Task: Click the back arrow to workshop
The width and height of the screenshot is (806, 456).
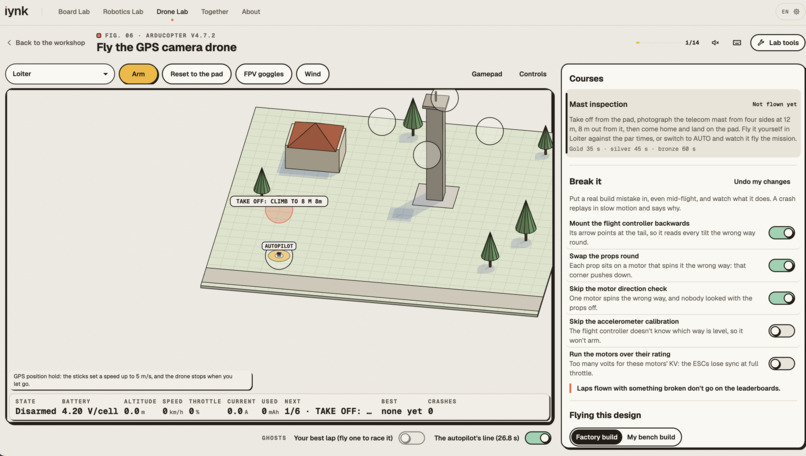Action: point(9,43)
